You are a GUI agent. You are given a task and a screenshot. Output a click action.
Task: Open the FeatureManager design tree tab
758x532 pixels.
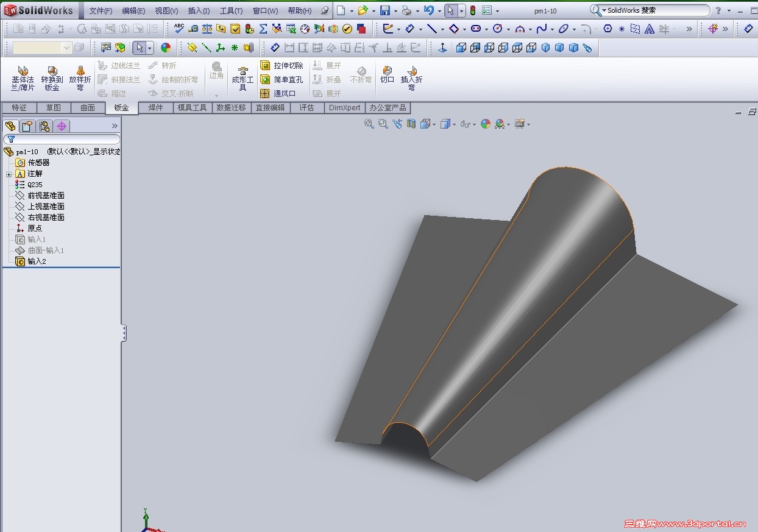pos(10,126)
